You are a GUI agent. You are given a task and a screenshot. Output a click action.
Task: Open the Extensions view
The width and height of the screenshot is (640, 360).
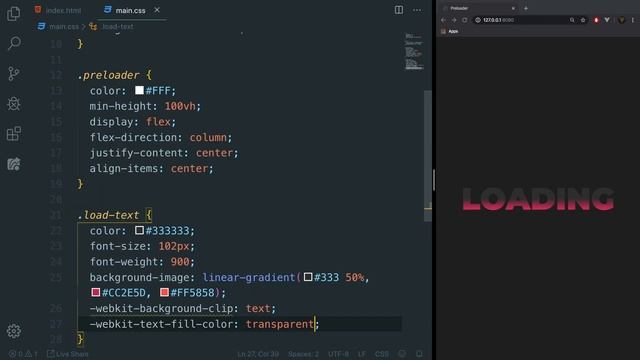click(x=13, y=134)
